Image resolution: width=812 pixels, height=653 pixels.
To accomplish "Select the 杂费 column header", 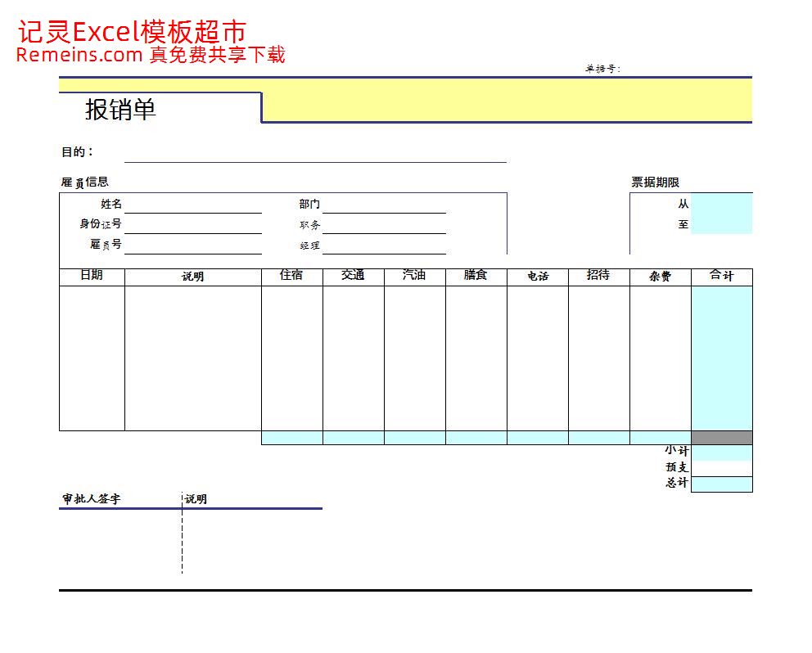I will tap(661, 277).
